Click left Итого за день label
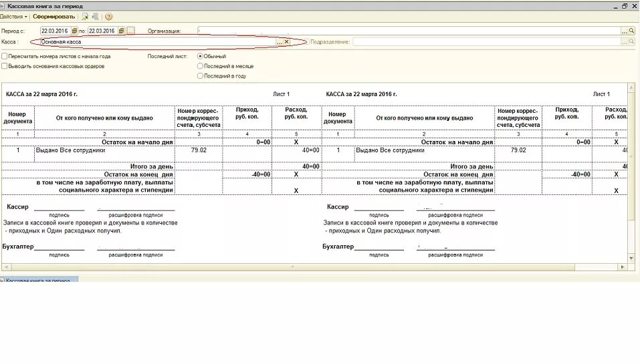 click(151, 166)
